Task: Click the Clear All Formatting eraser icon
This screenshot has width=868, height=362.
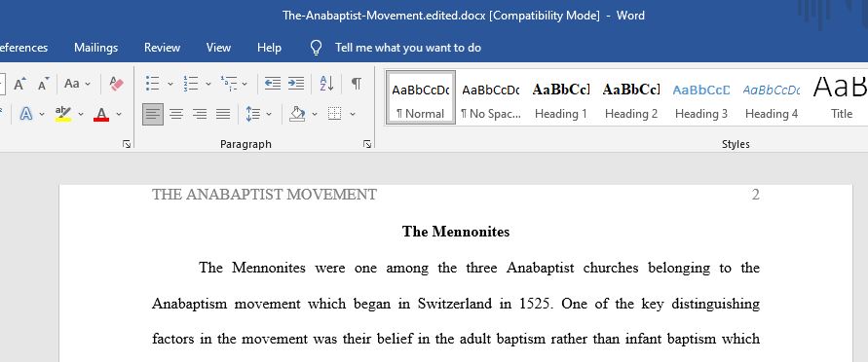Action: click(x=116, y=84)
